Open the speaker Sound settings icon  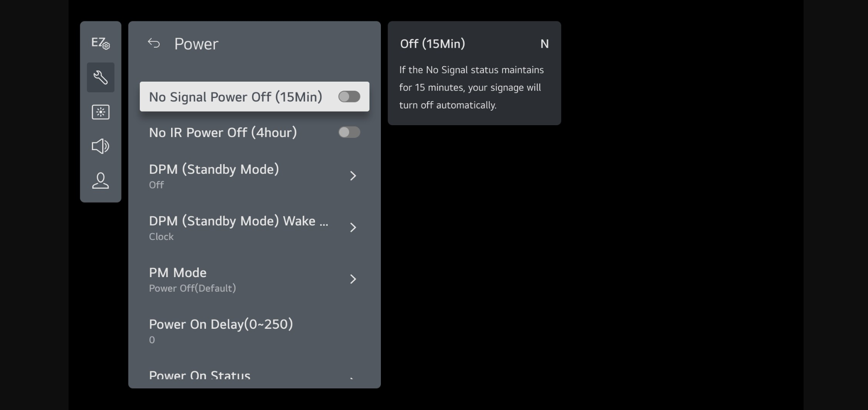point(100,146)
